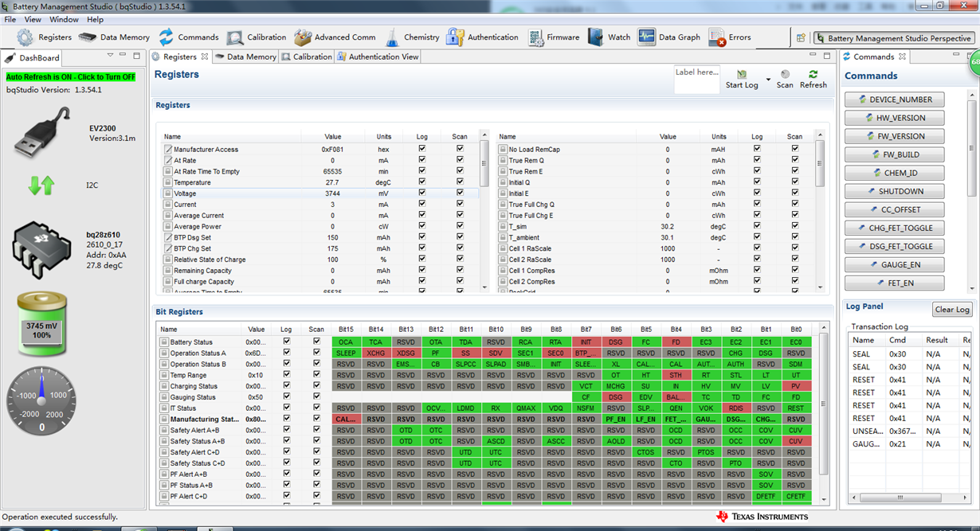Click the Refresh icon in Registers

(813, 74)
